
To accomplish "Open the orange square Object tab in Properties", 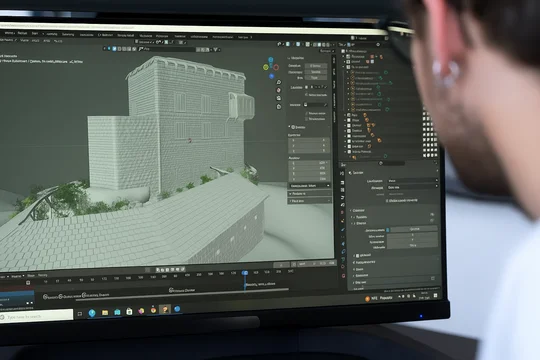I will click(x=343, y=222).
